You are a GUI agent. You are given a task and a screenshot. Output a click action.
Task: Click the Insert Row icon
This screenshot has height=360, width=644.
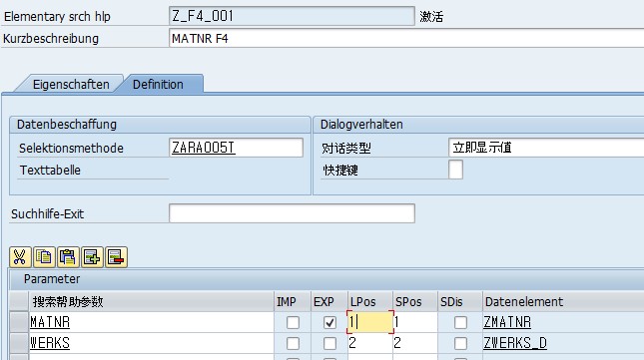(x=92, y=257)
